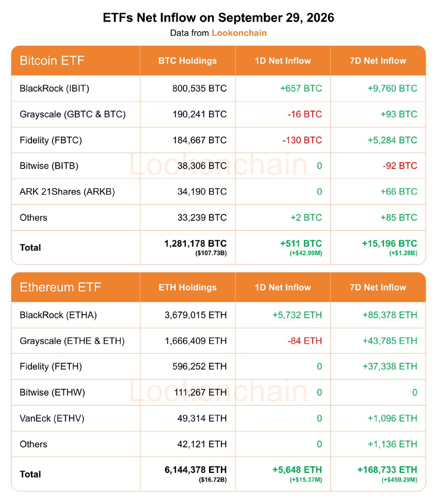Screen dimensions: 437x504
Task: Click Grayscale (GBTC & BTC) row label
Action: pos(73,114)
